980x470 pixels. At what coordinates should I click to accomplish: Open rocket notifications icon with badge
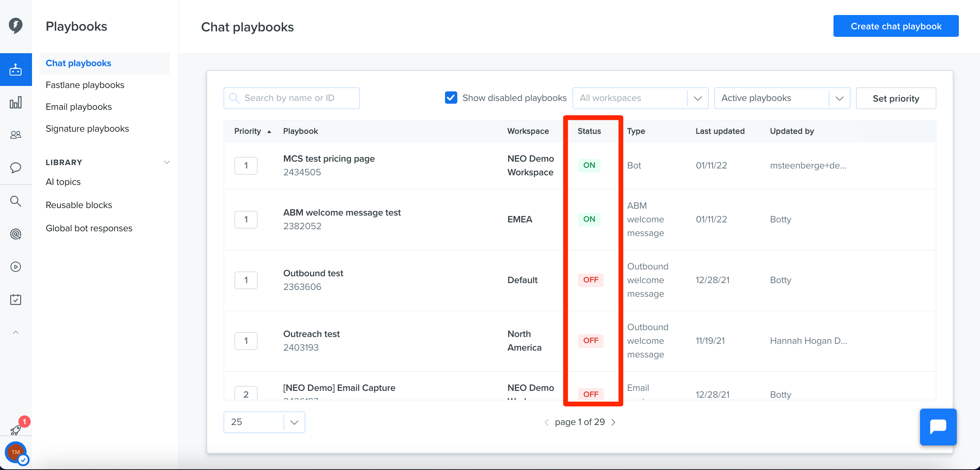(x=16, y=430)
